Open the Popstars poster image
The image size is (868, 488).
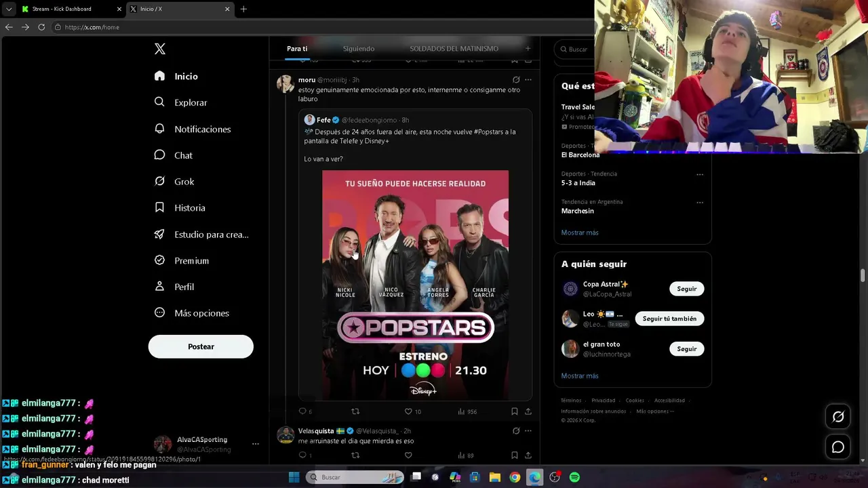pos(415,285)
